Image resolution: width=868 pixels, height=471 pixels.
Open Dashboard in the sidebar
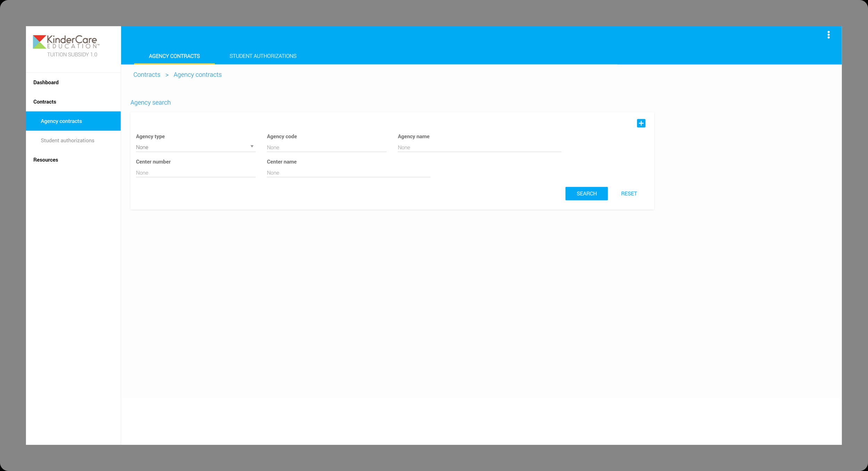click(x=46, y=82)
